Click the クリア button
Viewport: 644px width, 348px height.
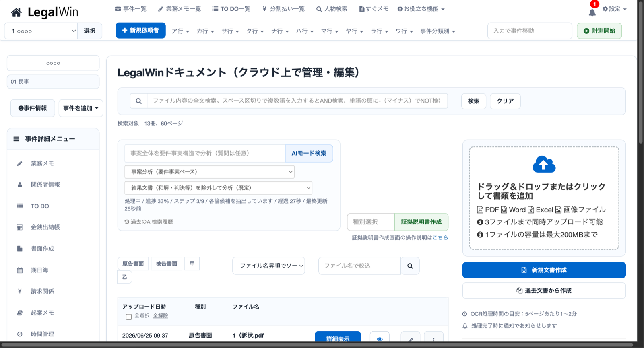[x=505, y=101]
